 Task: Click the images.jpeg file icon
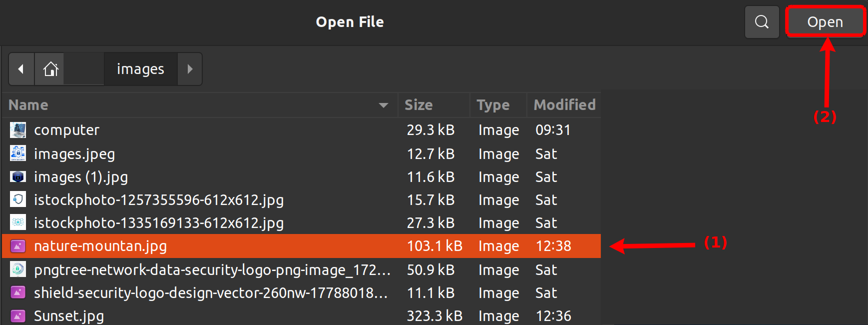[18, 153]
